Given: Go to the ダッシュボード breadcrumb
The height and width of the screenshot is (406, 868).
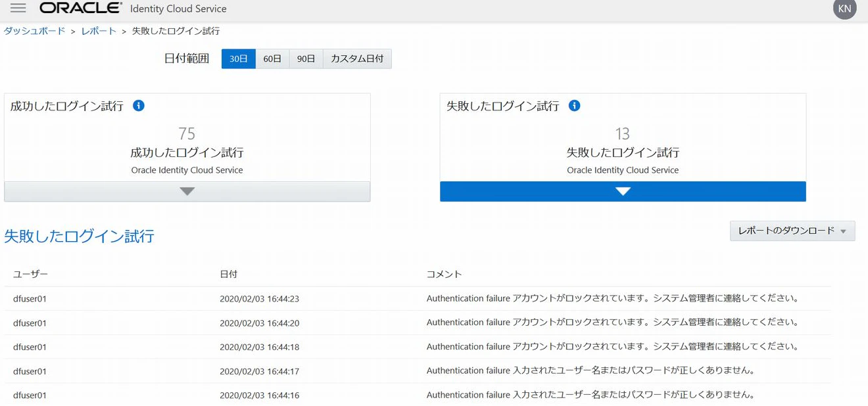Looking at the screenshot, I should pyautogui.click(x=34, y=31).
